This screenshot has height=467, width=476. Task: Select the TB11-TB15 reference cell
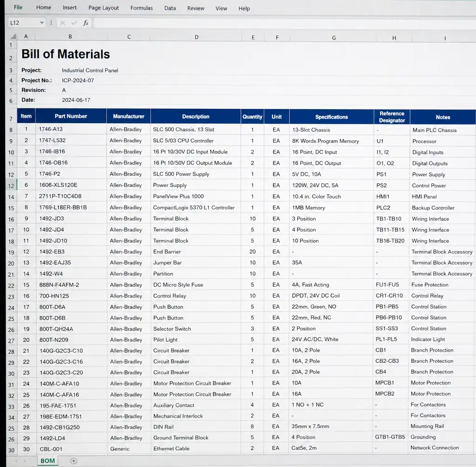[x=392, y=230]
